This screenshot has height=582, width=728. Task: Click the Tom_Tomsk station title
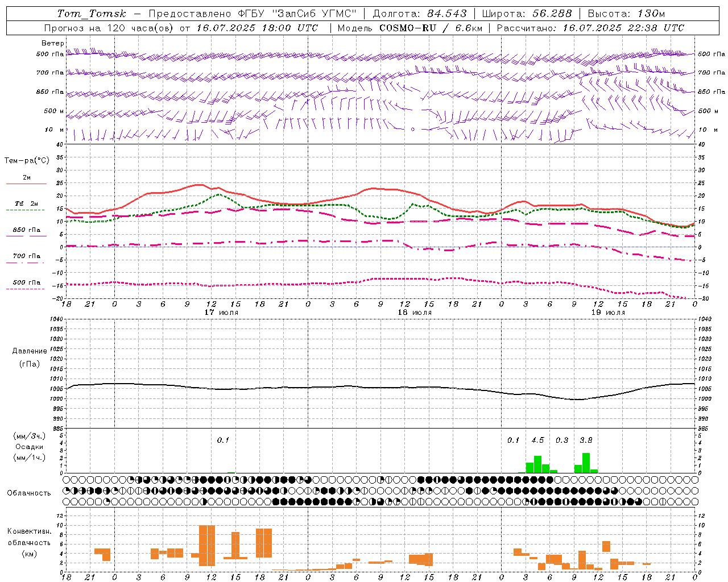tap(92, 14)
